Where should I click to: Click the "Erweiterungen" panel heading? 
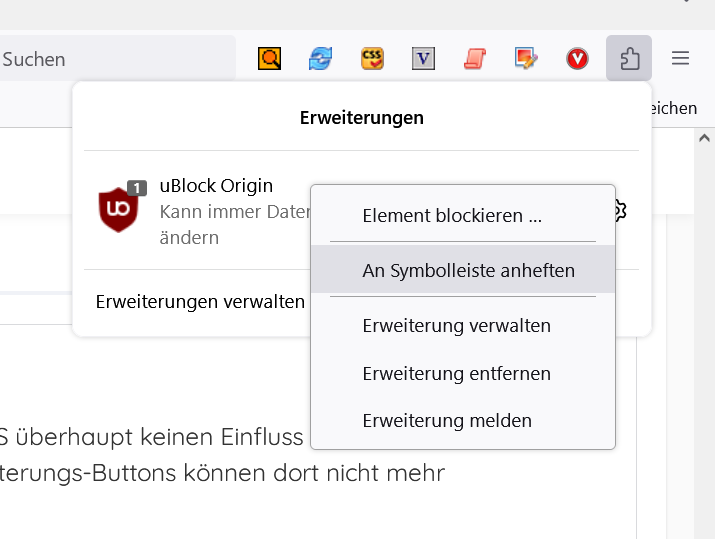[362, 118]
